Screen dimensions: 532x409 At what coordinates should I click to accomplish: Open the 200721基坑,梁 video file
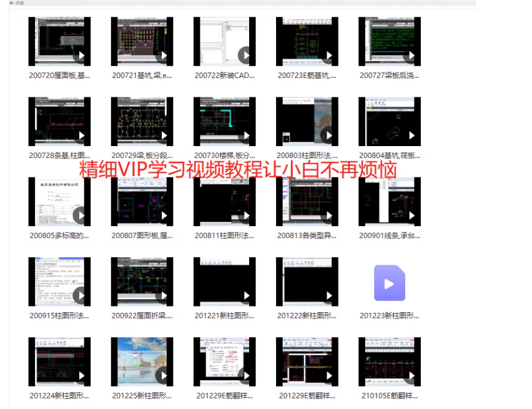tap(142, 41)
